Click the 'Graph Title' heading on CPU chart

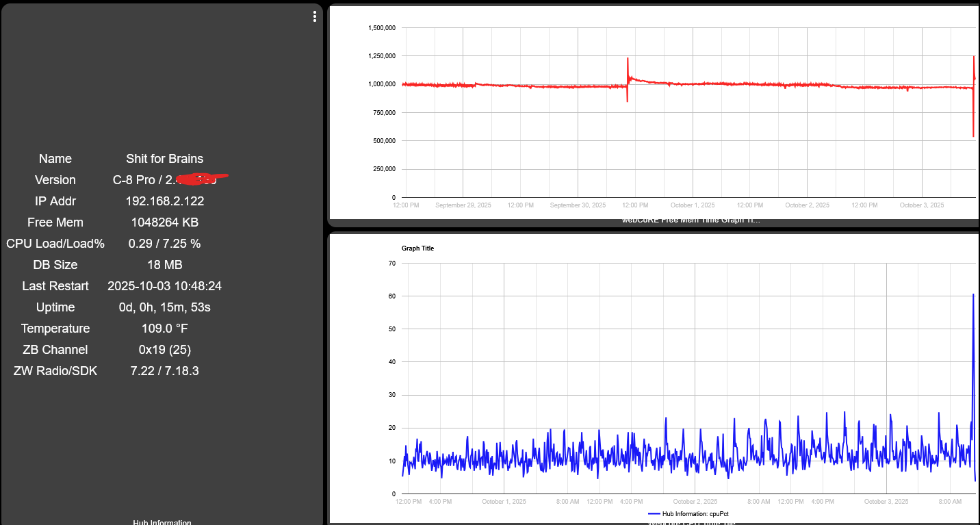click(417, 248)
